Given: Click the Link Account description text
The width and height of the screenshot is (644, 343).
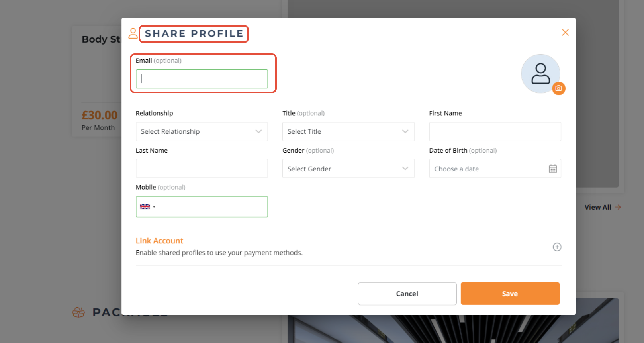Looking at the screenshot, I should pyautogui.click(x=219, y=253).
